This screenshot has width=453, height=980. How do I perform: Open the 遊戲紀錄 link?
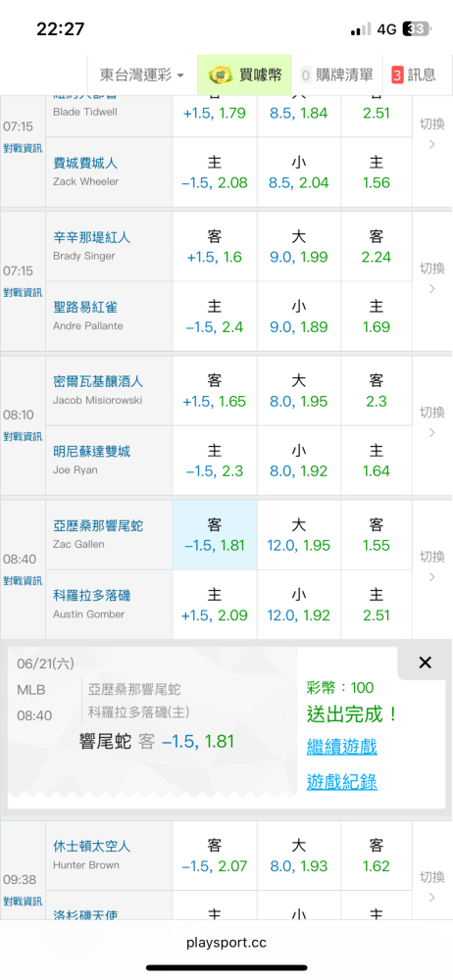(x=341, y=781)
